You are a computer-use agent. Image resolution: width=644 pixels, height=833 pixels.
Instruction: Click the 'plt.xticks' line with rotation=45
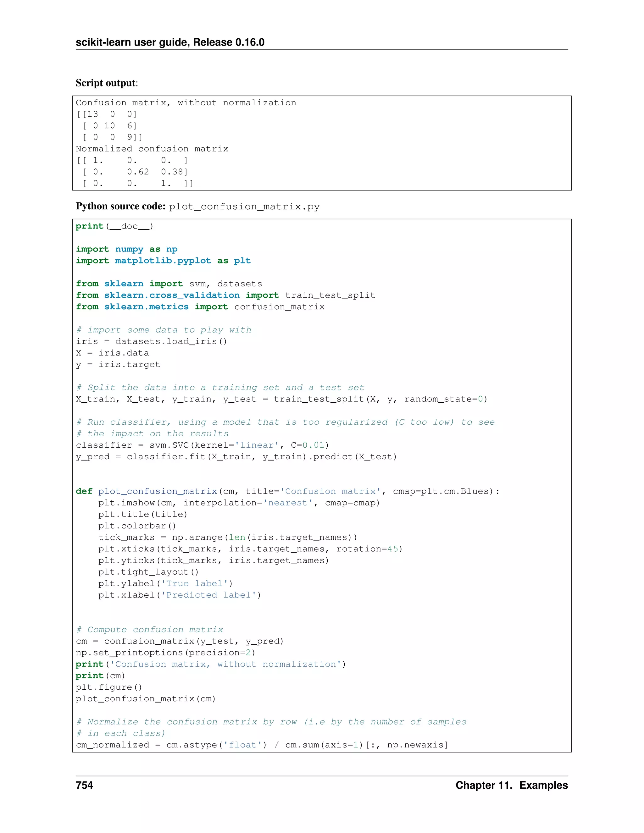pos(251,549)
